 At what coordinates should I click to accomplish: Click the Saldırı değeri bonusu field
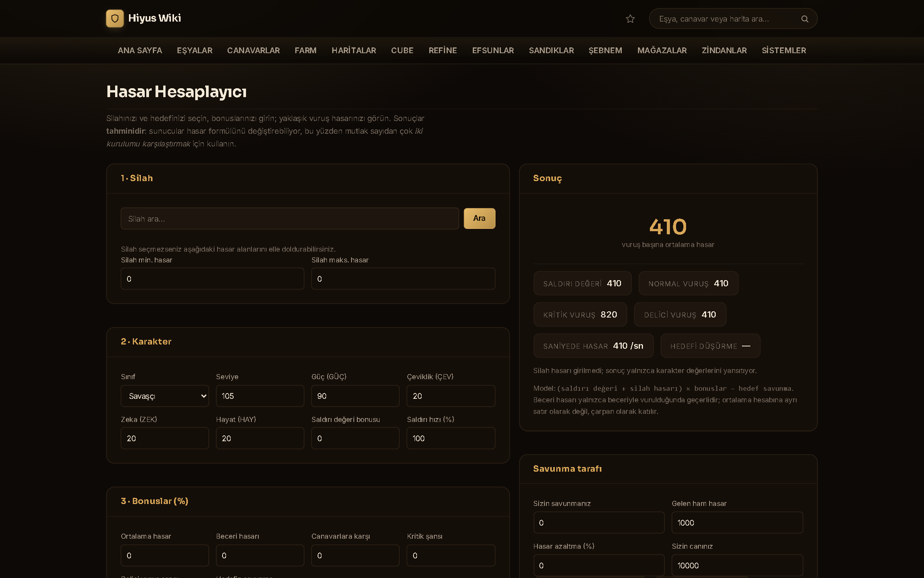point(355,438)
